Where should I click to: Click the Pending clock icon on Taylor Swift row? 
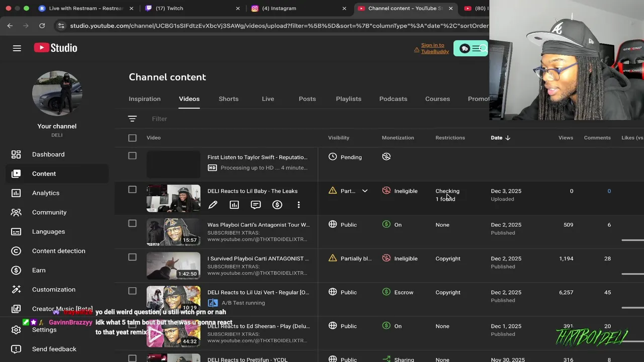coord(333,157)
